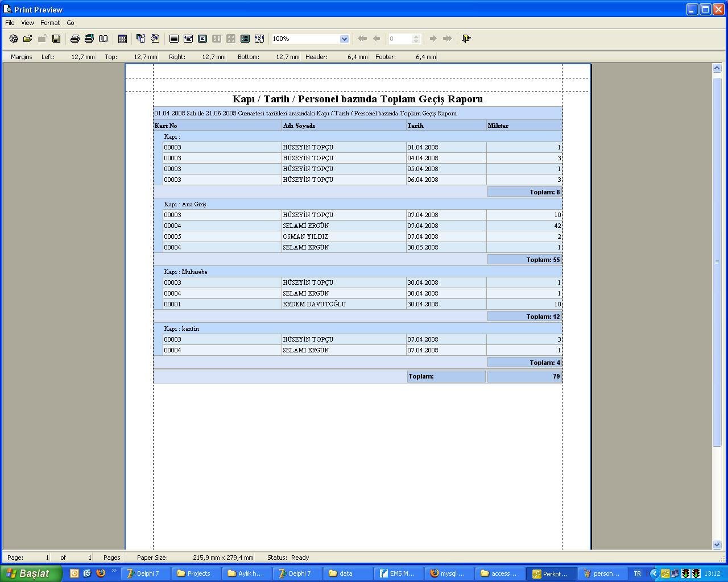Click the page number input field
Screen dimensions: 728x582
pos(399,39)
